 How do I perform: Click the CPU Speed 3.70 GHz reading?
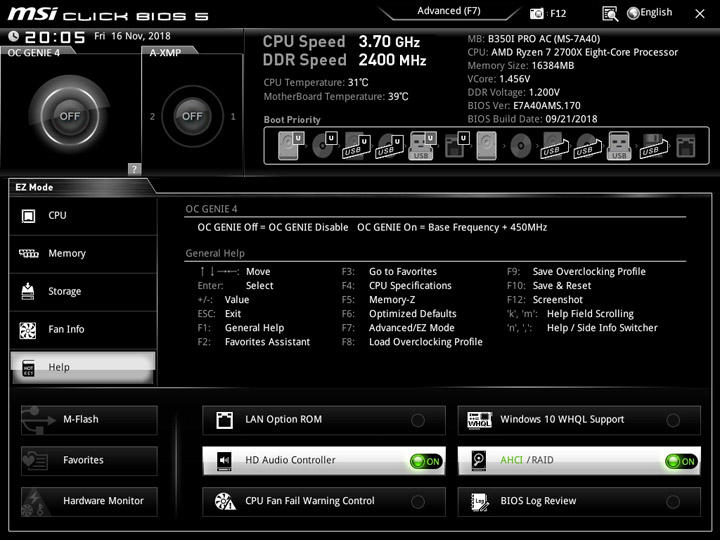click(x=341, y=42)
